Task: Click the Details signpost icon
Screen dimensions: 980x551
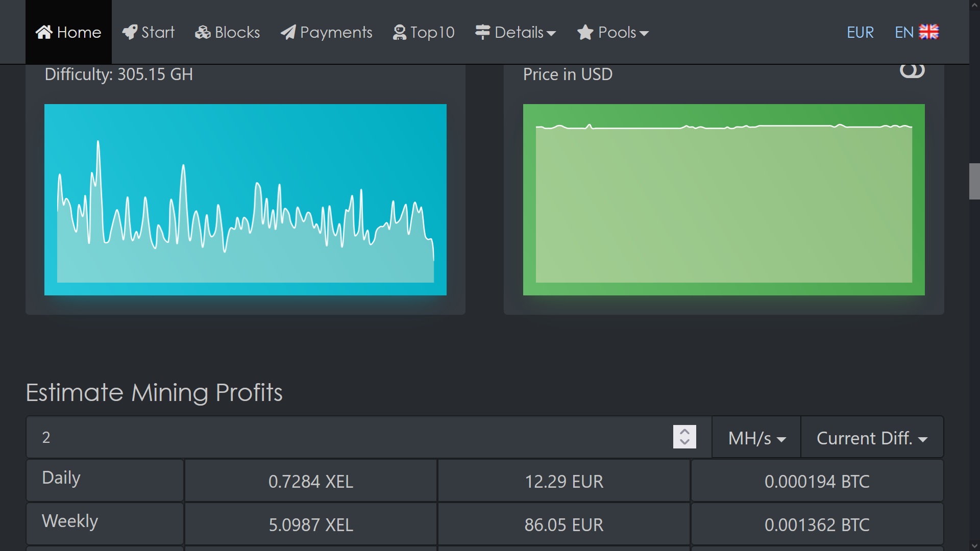Action: click(x=482, y=32)
